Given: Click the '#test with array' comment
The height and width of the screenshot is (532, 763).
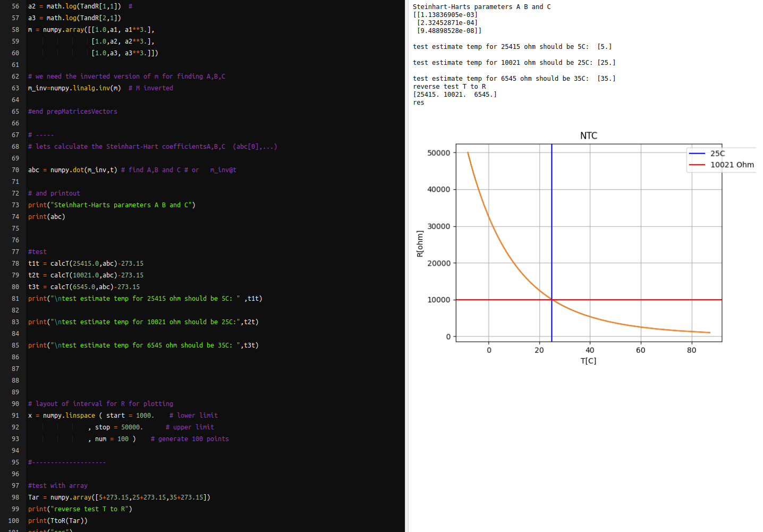Looking at the screenshot, I should [x=58, y=486].
